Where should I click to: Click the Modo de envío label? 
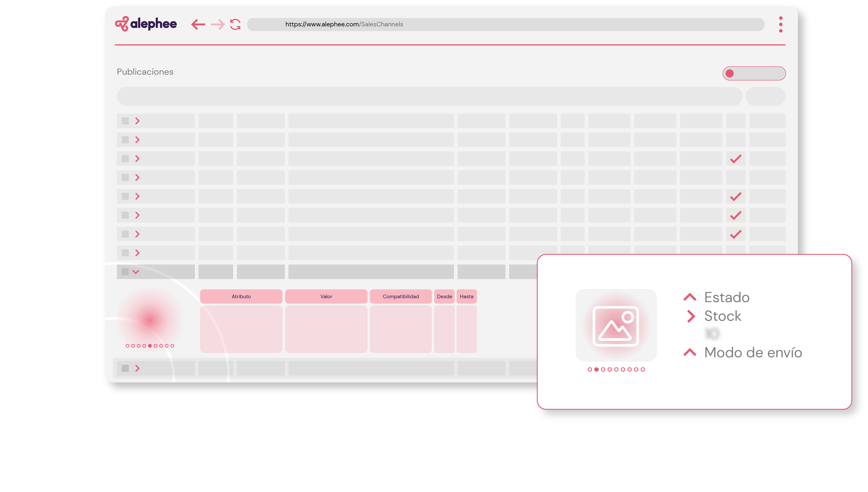[x=753, y=352]
